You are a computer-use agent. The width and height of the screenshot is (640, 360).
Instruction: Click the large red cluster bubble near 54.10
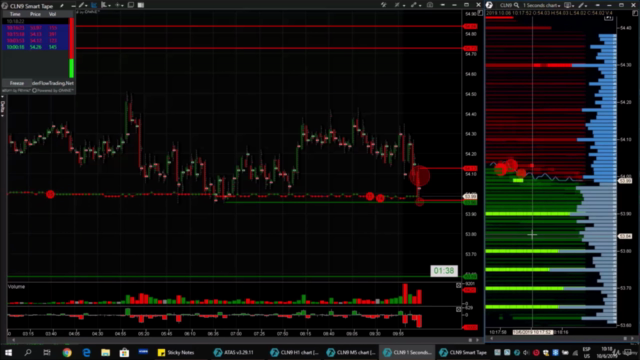tap(420, 176)
